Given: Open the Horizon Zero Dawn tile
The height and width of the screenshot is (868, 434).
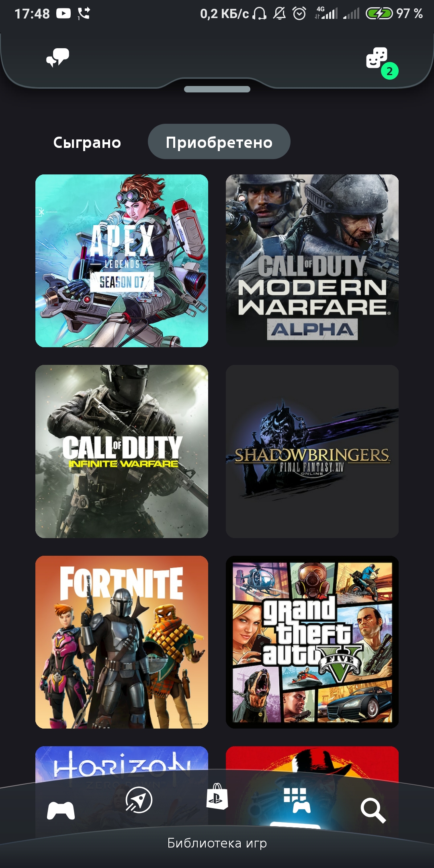Looking at the screenshot, I should [x=122, y=762].
